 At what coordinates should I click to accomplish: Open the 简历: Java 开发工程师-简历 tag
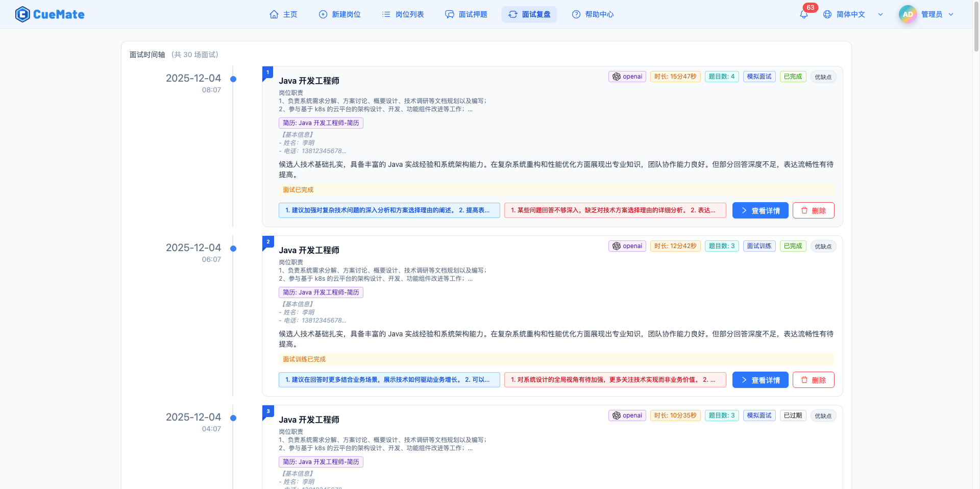click(x=321, y=123)
